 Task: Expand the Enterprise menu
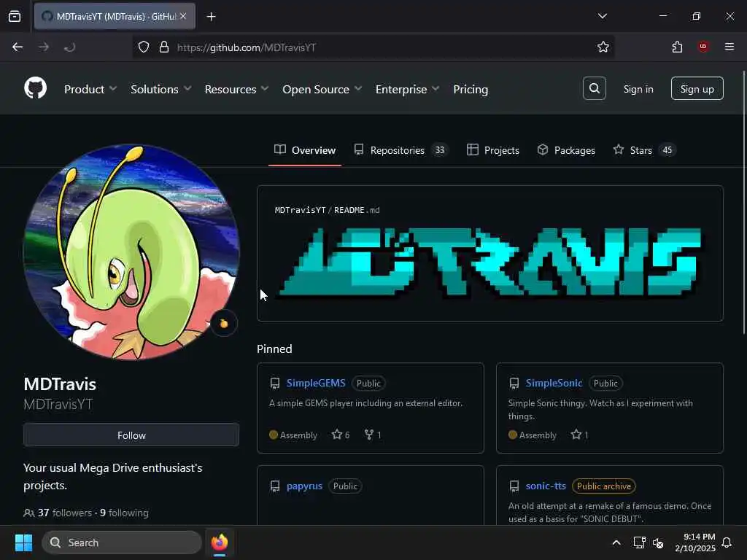coord(407,89)
